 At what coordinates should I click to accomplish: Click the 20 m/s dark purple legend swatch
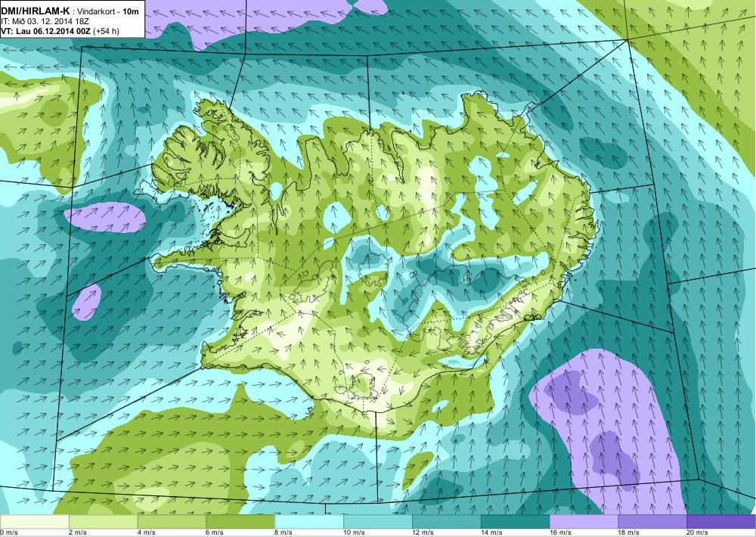721,522
